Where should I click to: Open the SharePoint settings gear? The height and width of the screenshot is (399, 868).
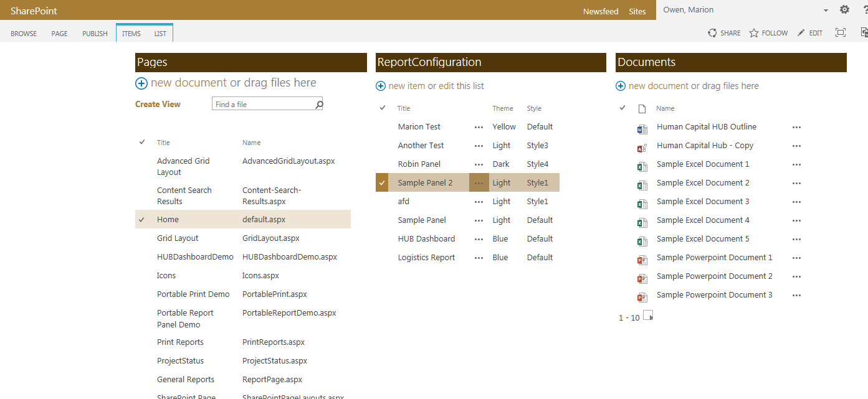pyautogui.click(x=844, y=9)
